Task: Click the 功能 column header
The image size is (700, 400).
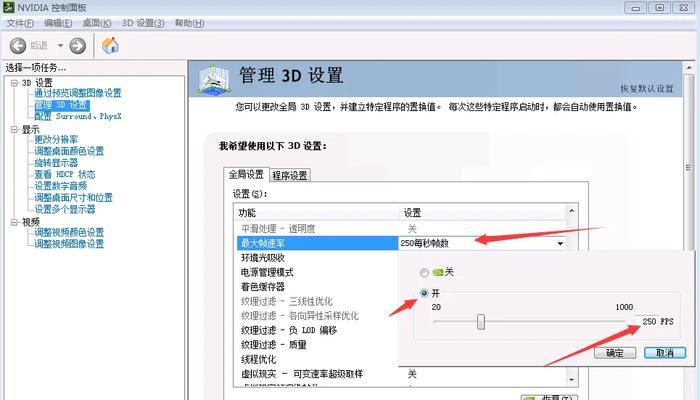Action: coord(317,213)
